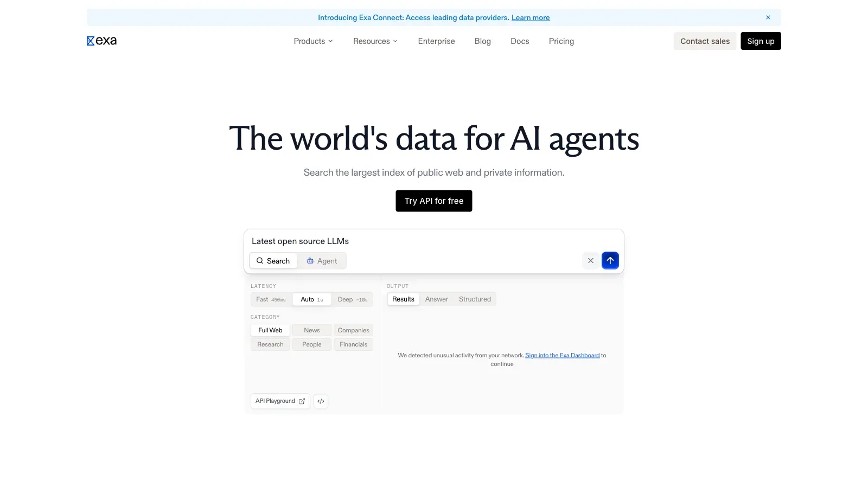The height and width of the screenshot is (488, 868).
Task: Choose the Full Web category
Action: (x=270, y=330)
